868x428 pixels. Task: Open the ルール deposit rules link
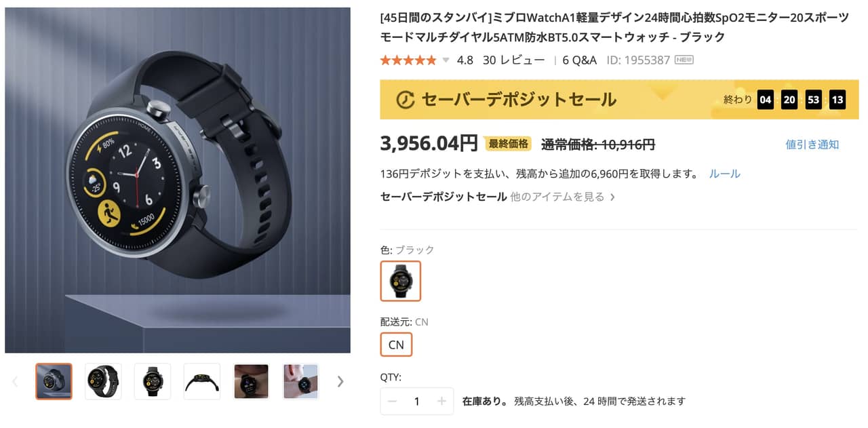point(724,174)
